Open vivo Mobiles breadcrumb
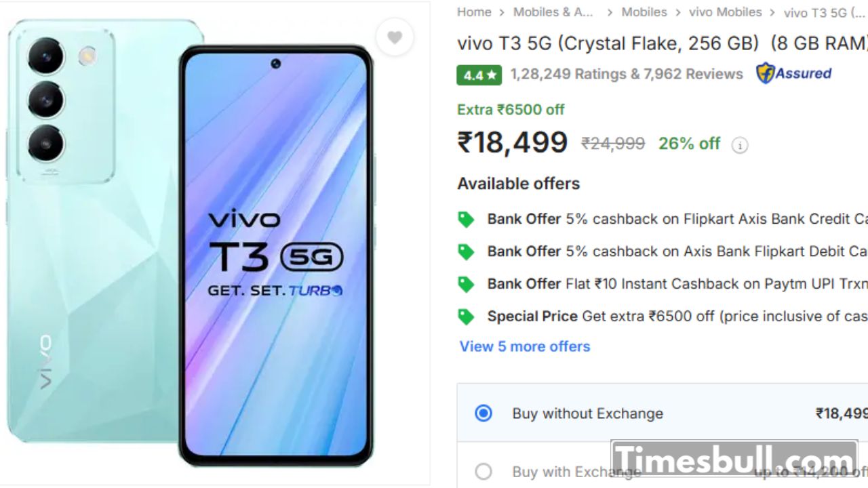868x488 pixels. pos(725,12)
